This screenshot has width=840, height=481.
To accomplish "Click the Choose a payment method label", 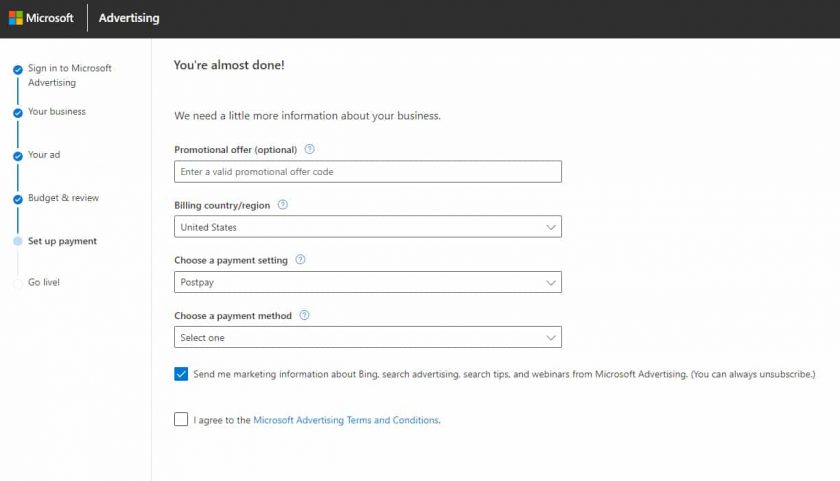I will (233, 316).
